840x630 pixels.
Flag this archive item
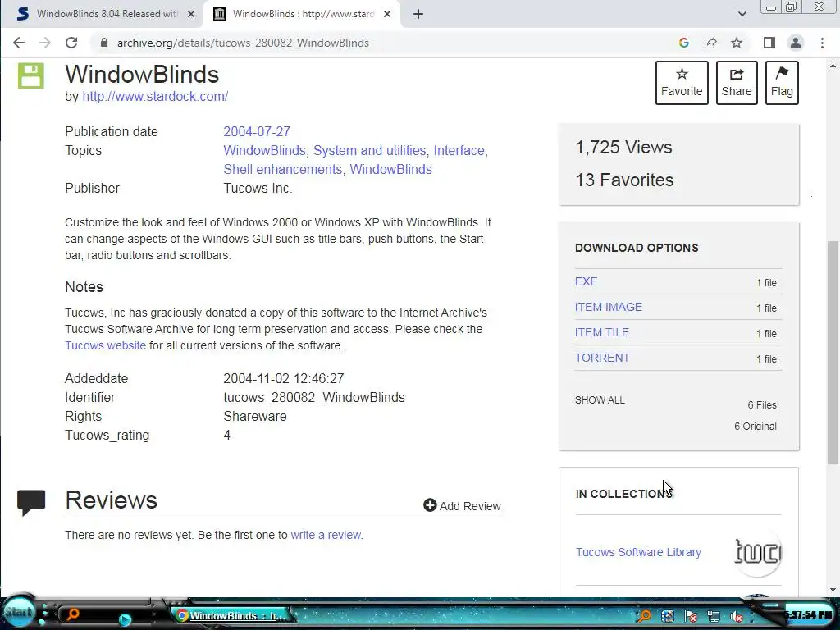782,83
